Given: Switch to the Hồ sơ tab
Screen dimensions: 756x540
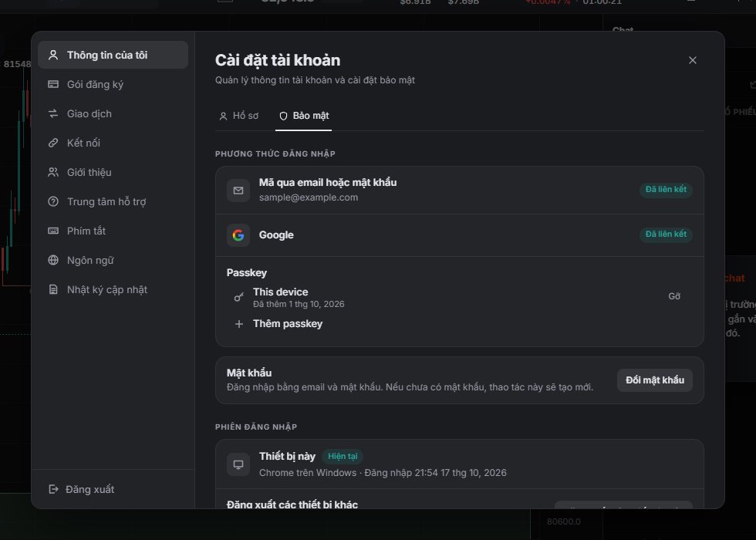Looking at the screenshot, I should click(x=238, y=116).
